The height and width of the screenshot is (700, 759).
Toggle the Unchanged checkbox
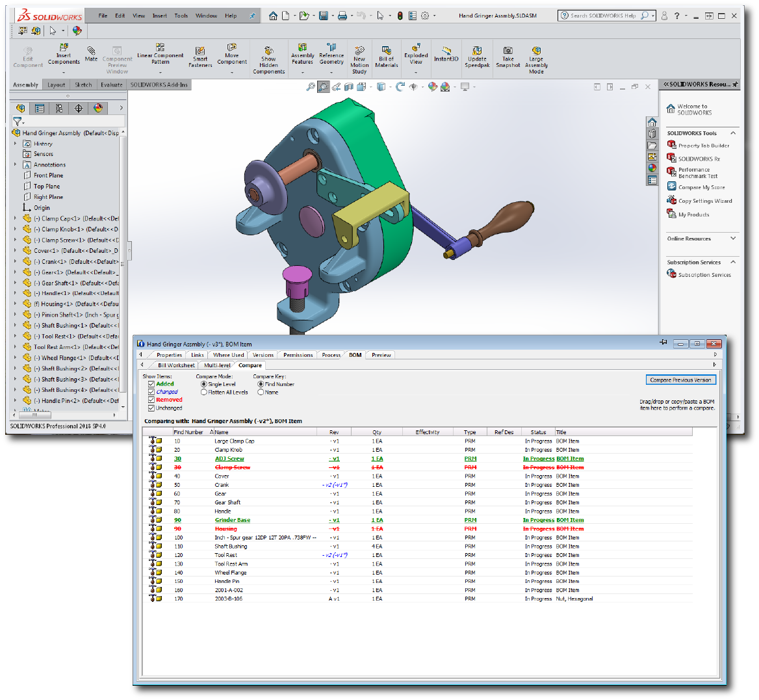pyautogui.click(x=151, y=408)
